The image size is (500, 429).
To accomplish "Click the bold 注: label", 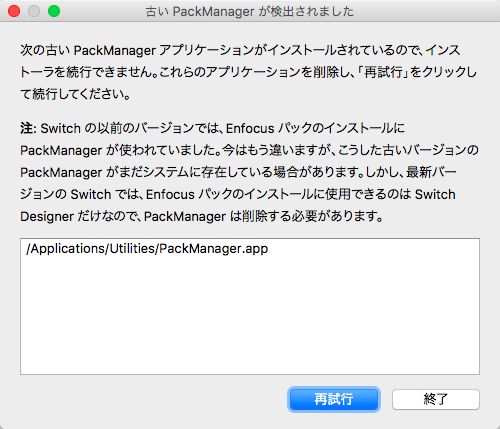I will 28,128.
